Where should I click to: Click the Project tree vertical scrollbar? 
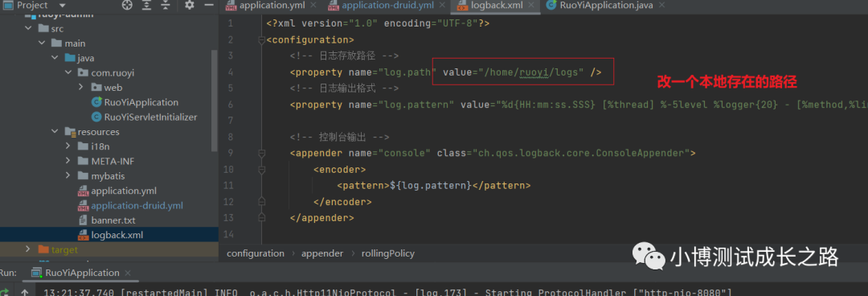click(215, 100)
